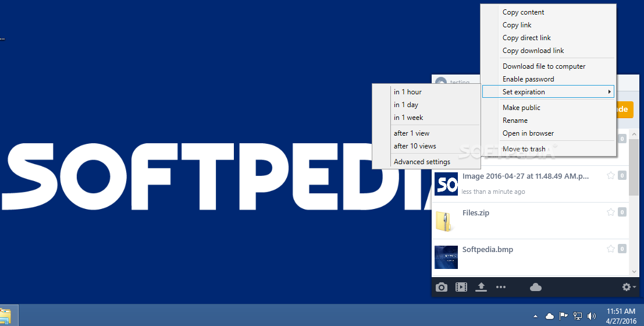Image resolution: width=644 pixels, height=326 pixels.
Task: Click the view counter badge for Softpedia.bmp
Action: click(x=622, y=249)
